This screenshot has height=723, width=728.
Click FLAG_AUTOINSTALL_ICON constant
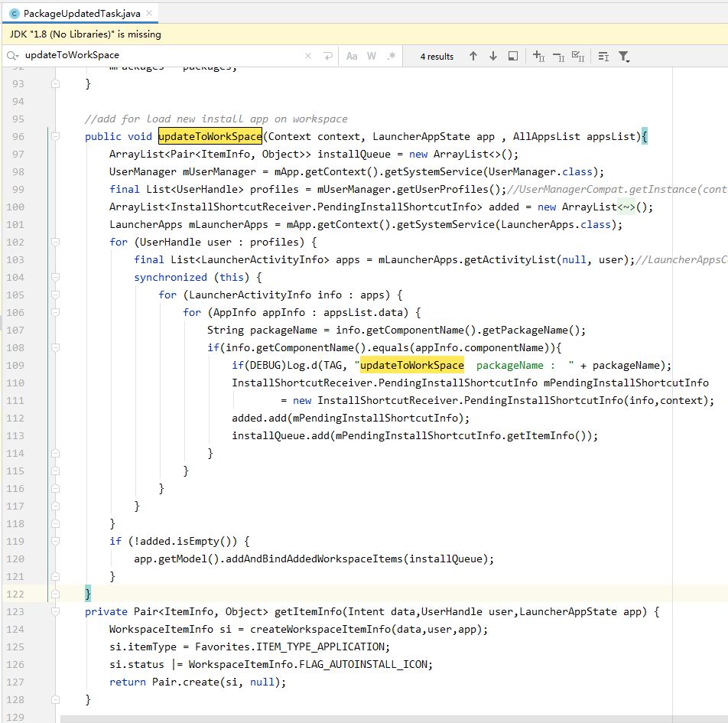(x=363, y=664)
